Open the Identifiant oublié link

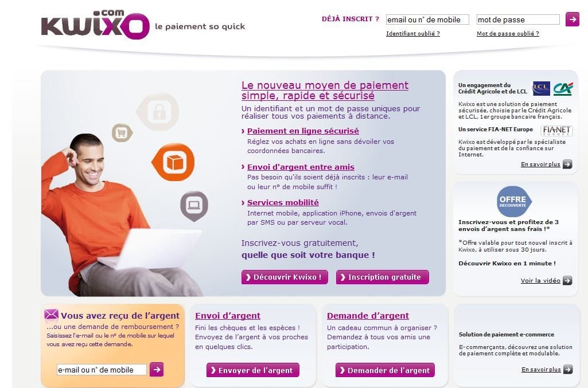tap(413, 34)
